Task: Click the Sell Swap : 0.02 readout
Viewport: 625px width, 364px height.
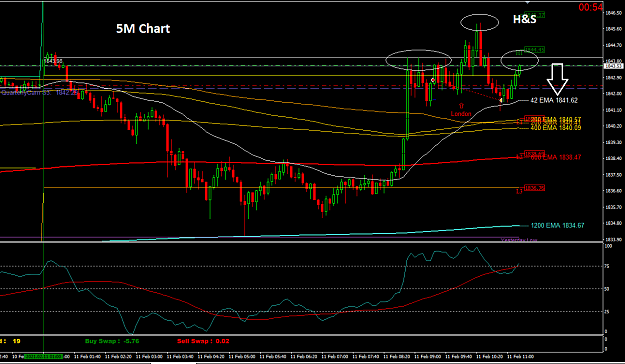Action: tap(203, 341)
